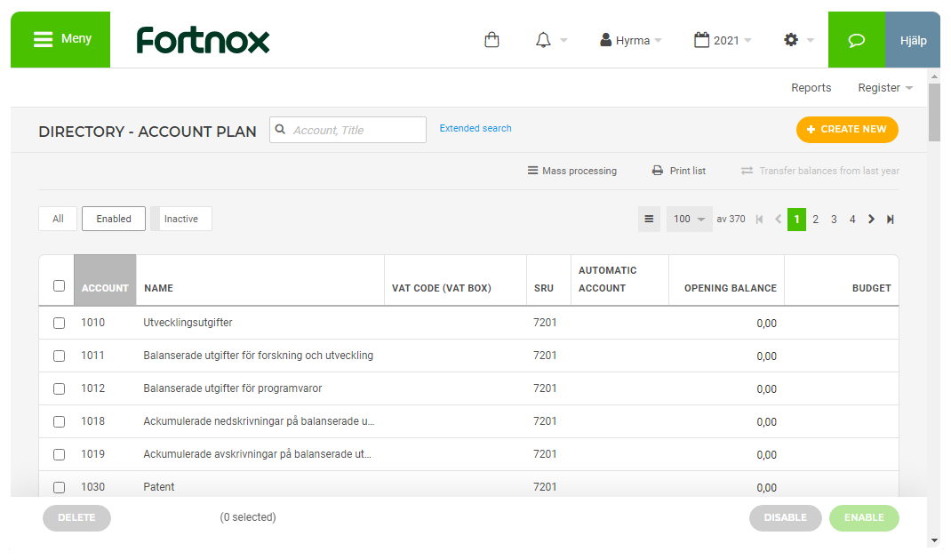Check the box for account 1019
This screenshot has width=951, height=560.
point(59,454)
